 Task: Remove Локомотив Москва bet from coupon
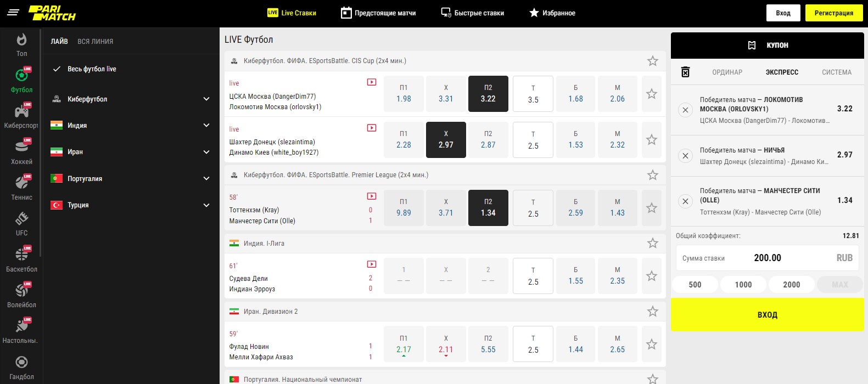pyautogui.click(x=685, y=110)
